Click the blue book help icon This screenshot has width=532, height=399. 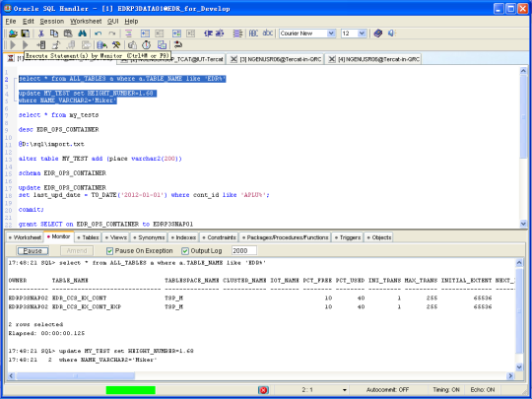(378, 33)
